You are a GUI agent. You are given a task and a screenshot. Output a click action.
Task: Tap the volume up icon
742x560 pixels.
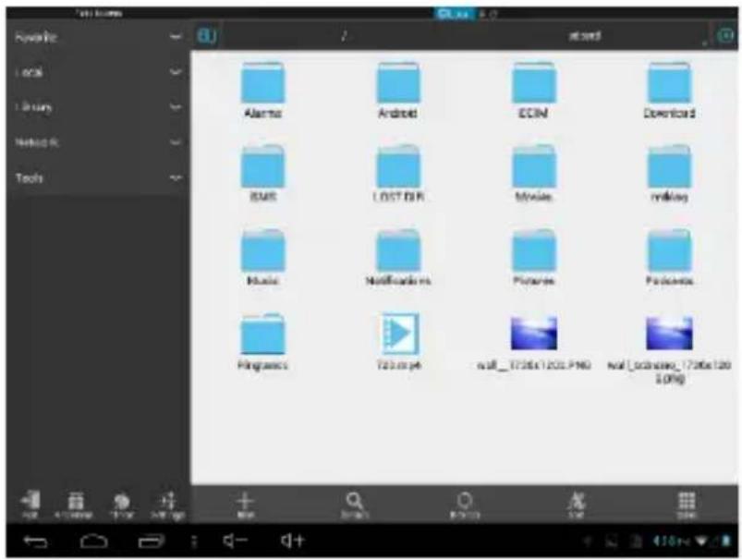293,541
